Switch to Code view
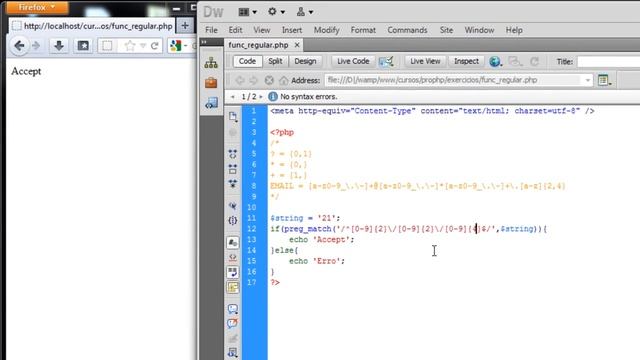Screen dimensions: 640x360 (247, 61)
